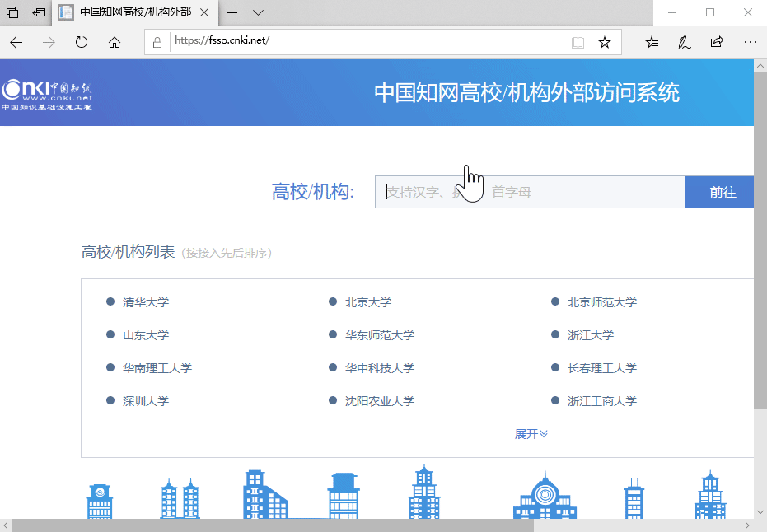Click the 高校/机构列表 heading

pyautogui.click(x=129, y=252)
